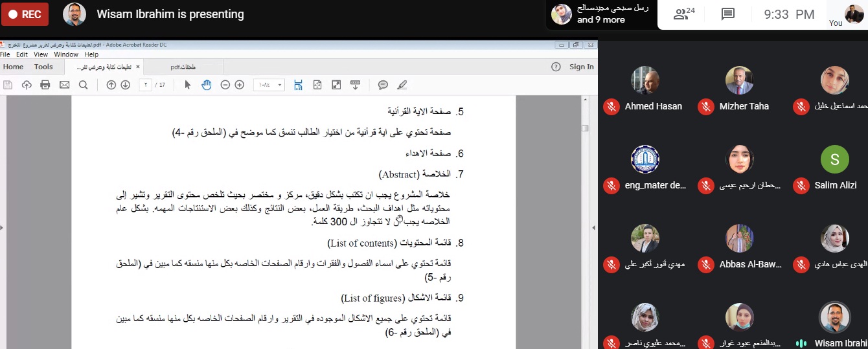The width and height of the screenshot is (868, 349).
Task: Click Mizher Taha's participant thumbnail
Action: coord(740,80)
